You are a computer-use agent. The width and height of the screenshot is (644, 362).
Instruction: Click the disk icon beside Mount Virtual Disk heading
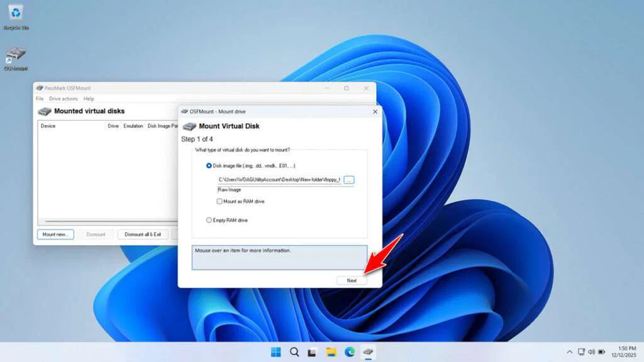click(189, 125)
